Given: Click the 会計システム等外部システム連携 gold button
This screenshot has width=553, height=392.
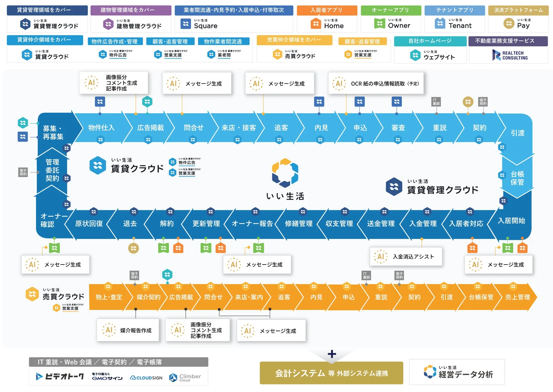Looking at the screenshot, I should point(331,373).
